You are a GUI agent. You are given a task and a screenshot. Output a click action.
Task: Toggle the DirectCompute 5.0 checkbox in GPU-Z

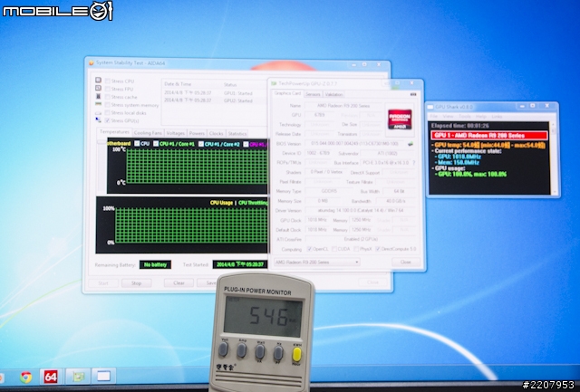378,249
